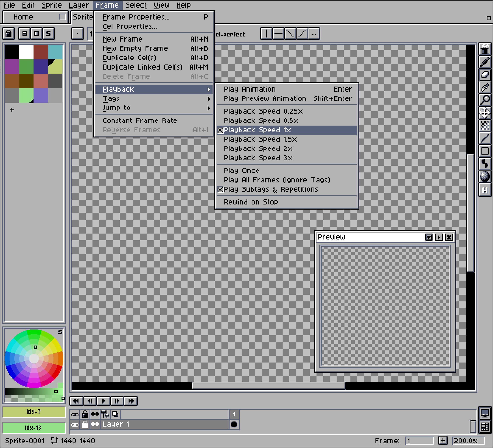Select the Zoom magnifier tool

point(485,100)
